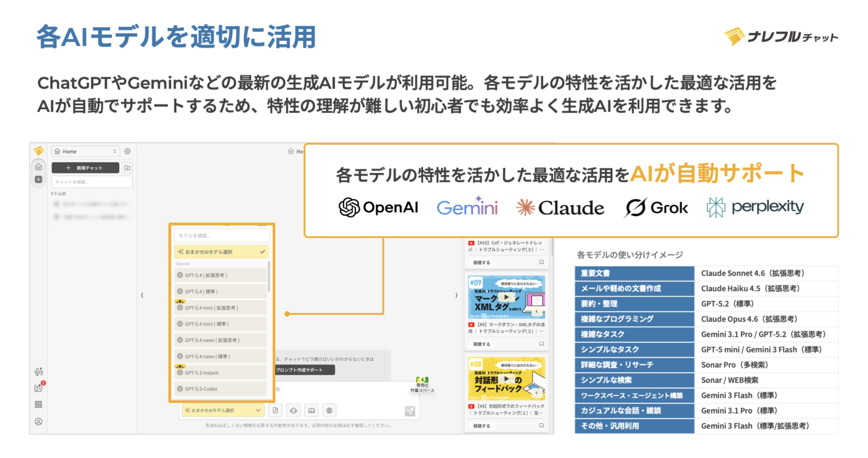The width and height of the screenshot is (868, 458).
Task: Open settings gear next to Home selector
Action: 127,151
